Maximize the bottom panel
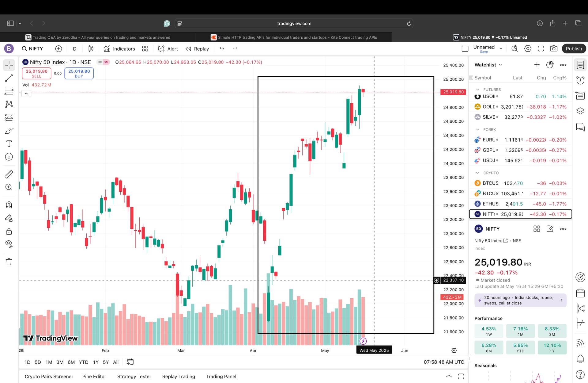 point(461,377)
